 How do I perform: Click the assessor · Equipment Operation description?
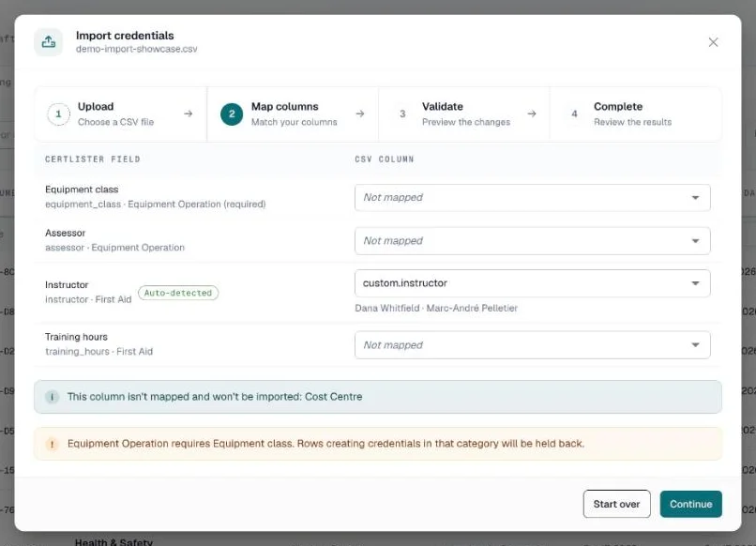point(114,248)
